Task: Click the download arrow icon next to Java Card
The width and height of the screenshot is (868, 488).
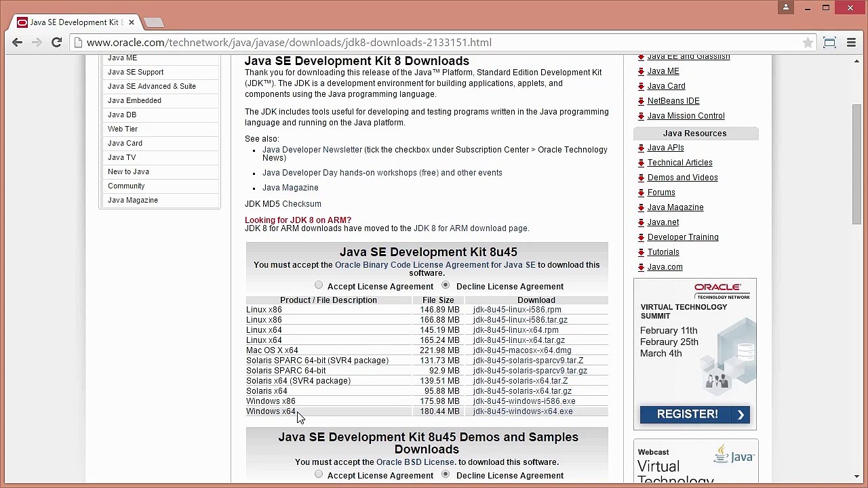Action: [x=642, y=86]
